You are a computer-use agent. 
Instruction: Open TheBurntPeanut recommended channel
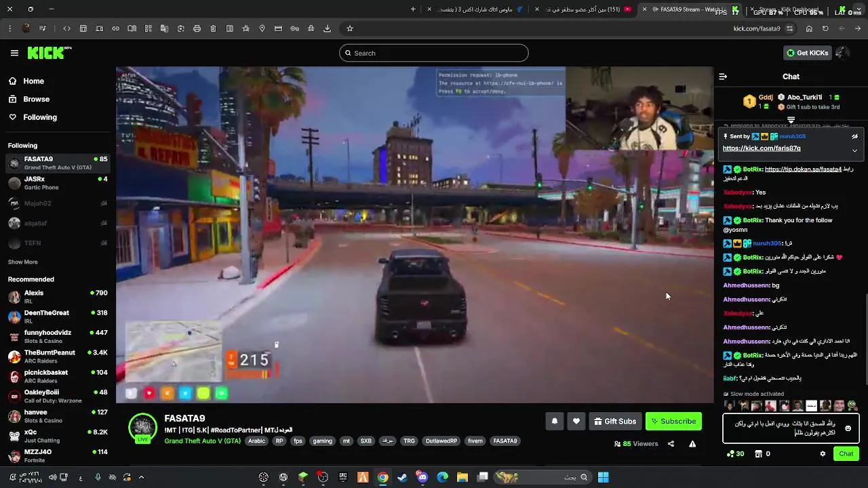[58, 357]
